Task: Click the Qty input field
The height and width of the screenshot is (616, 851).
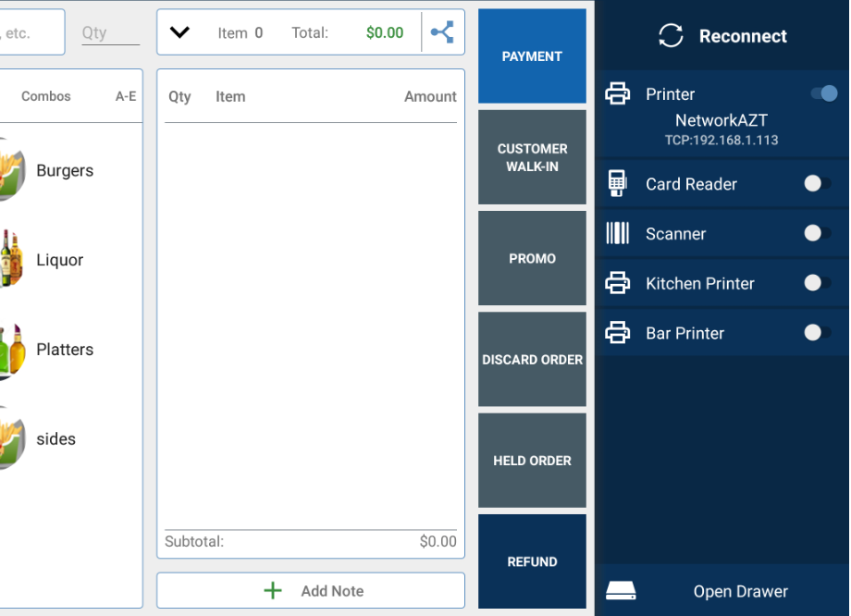Action: pos(109,33)
